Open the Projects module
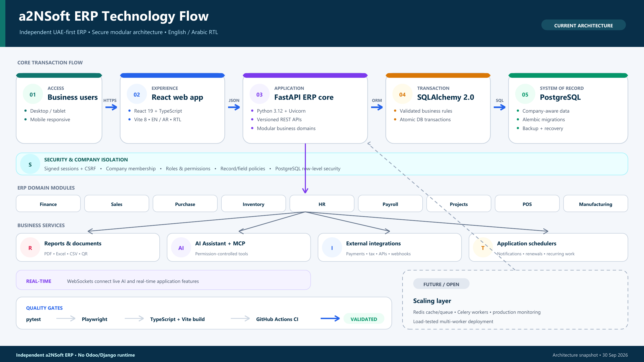Viewport: 644px width, 362px height. tap(459, 204)
